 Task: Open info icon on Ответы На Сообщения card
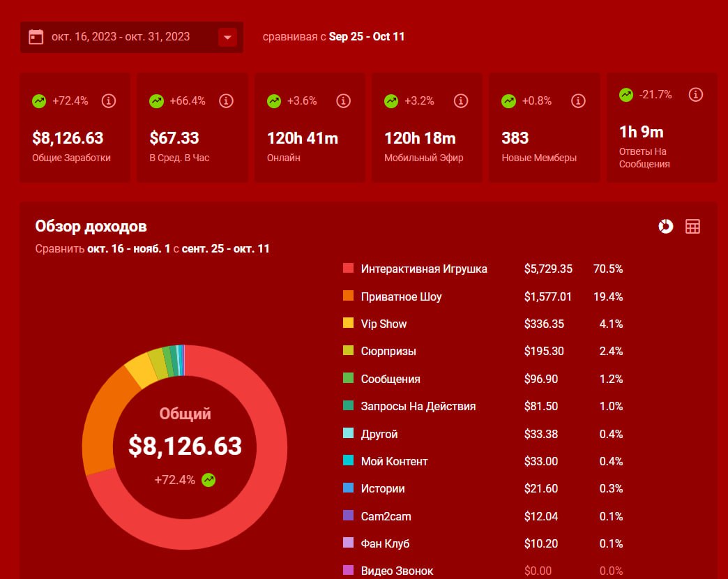[695, 94]
